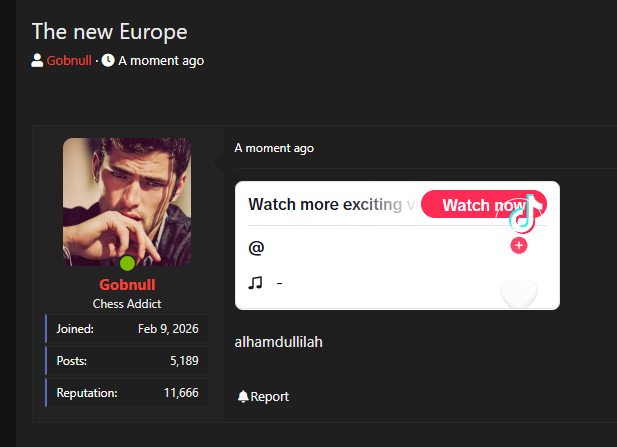Click the thread title The new Europe
Image resolution: width=617 pixels, height=447 pixels.
coord(109,31)
